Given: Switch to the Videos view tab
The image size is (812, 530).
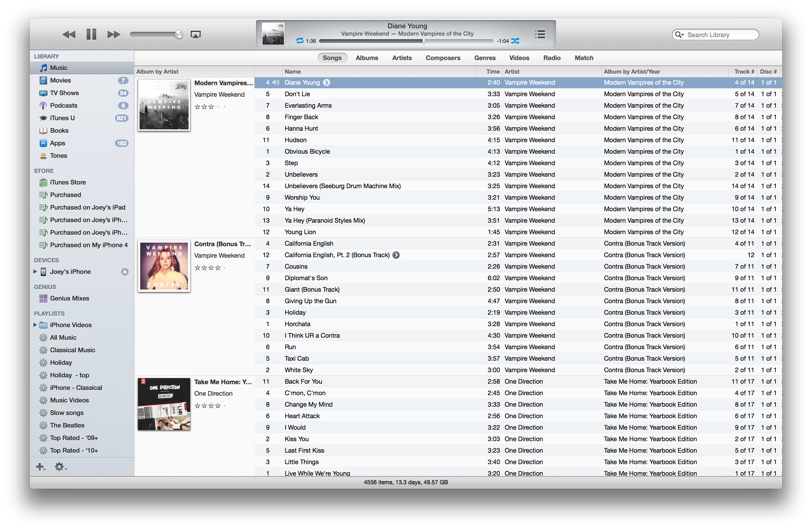Looking at the screenshot, I should [519, 58].
